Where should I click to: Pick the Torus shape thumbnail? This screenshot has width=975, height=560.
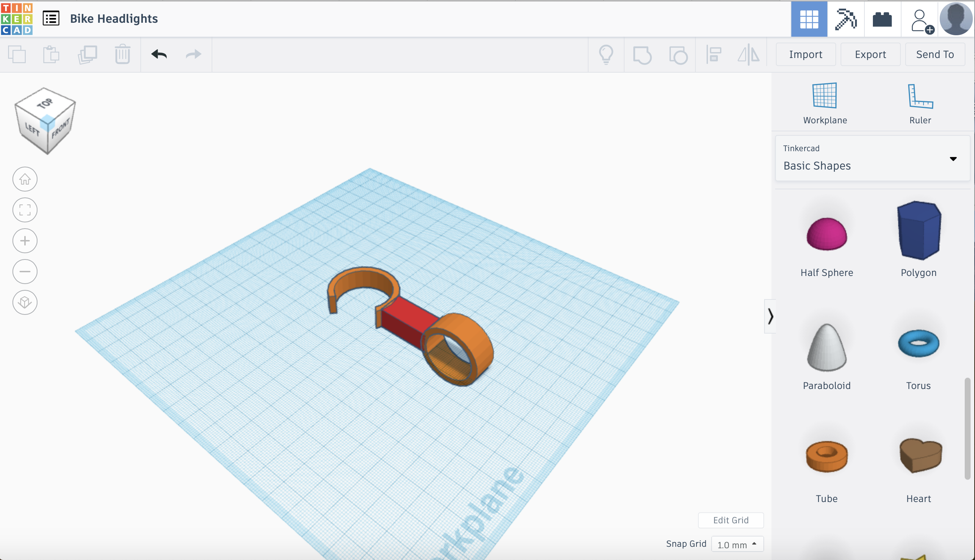[918, 343]
